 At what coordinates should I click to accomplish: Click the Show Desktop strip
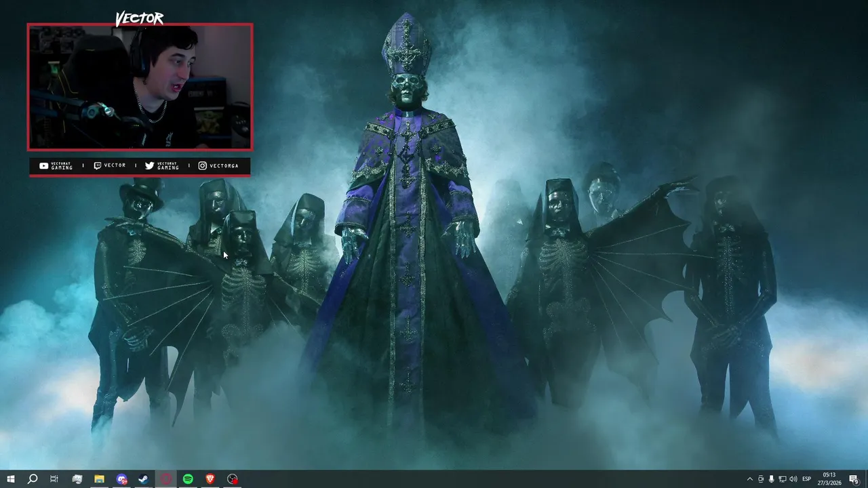pyautogui.click(x=866, y=479)
